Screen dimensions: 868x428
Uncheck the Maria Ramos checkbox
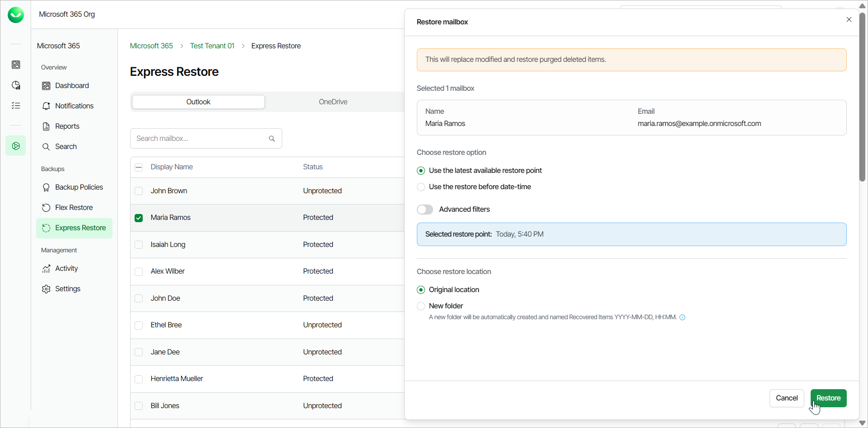(x=139, y=218)
